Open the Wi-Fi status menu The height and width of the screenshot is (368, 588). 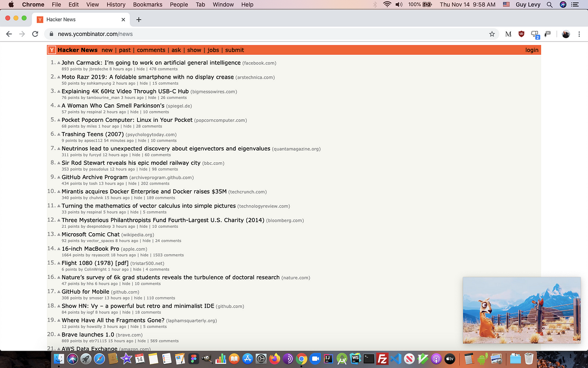click(387, 5)
